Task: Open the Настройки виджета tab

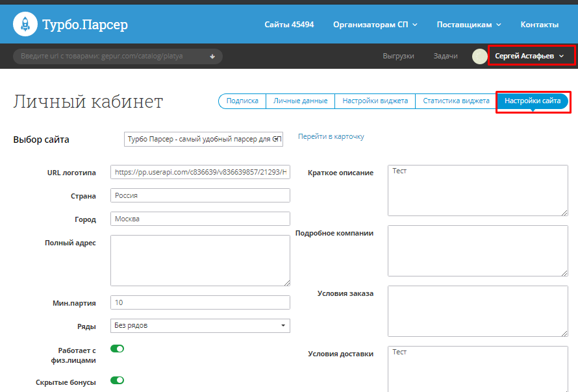Action: click(x=375, y=101)
